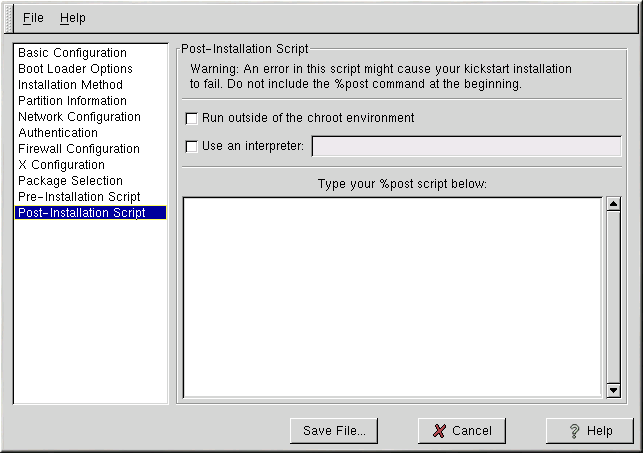
Task: Click inside the %post script text area
Action: point(392,296)
